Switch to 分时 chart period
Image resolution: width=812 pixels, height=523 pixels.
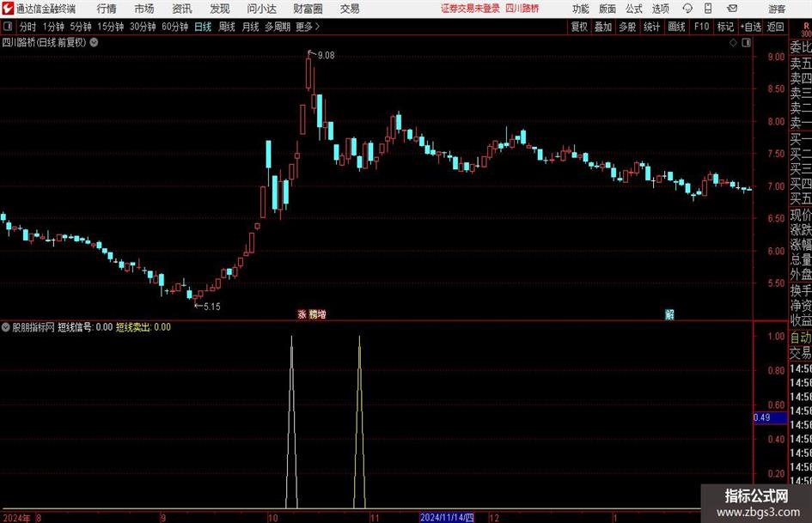pos(28,27)
